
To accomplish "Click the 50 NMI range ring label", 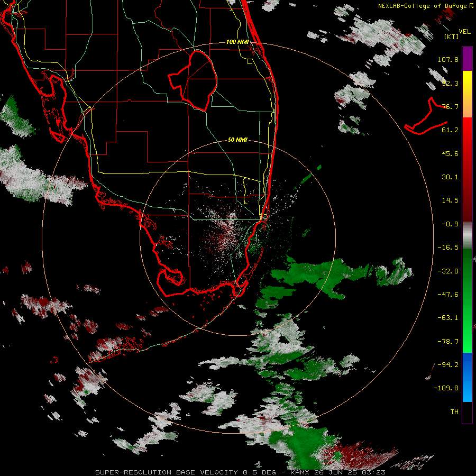I will 237,140.
